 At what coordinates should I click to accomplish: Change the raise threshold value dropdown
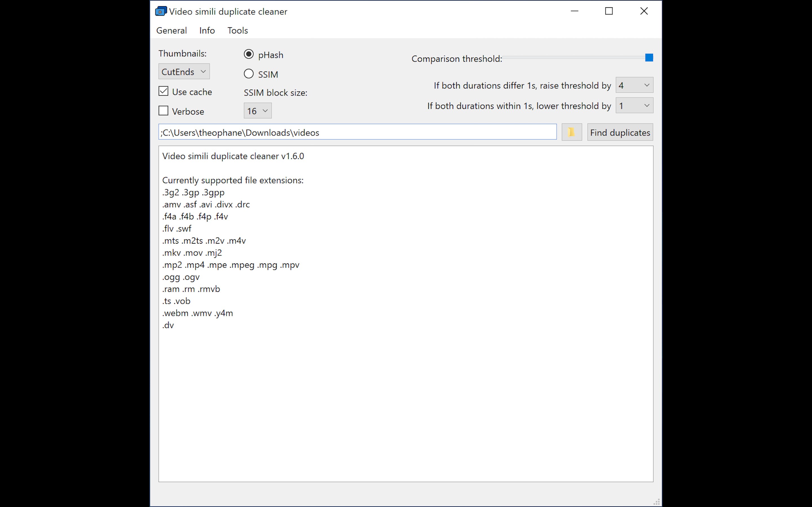[x=634, y=85]
